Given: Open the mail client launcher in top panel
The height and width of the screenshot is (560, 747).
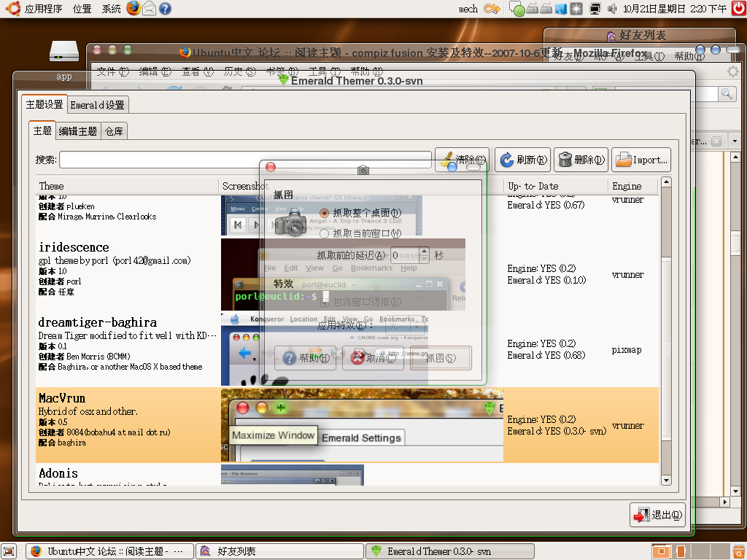Looking at the screenshot, I should 149,9.
